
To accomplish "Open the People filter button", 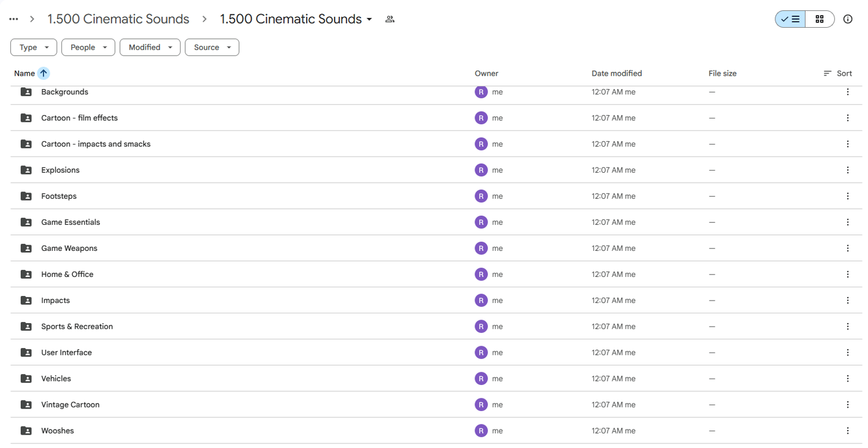I will (87, 47).
